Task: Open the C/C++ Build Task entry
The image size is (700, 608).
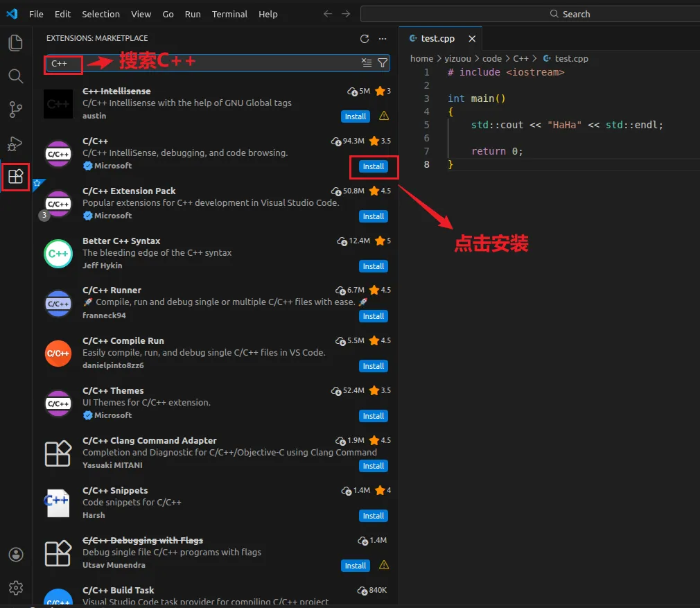Action: 216,595
